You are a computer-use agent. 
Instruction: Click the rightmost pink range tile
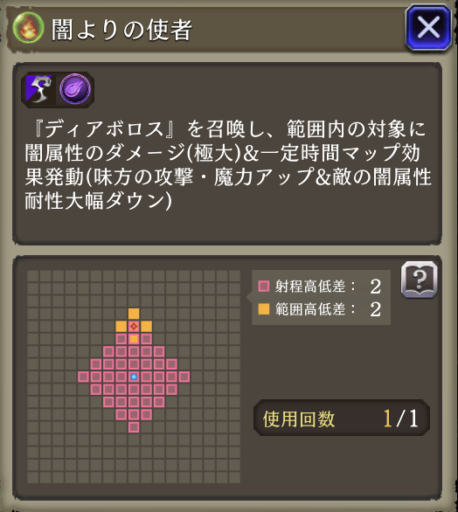[x=184, y=377]
